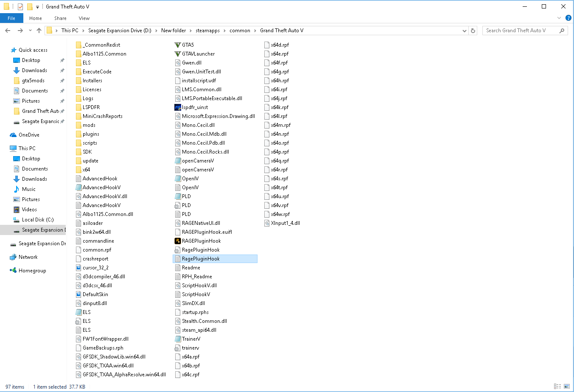Viewport: 574px width, 392px height.
Task: Click the New folder icon in the title bar
Action: click(x=30, y=6)
